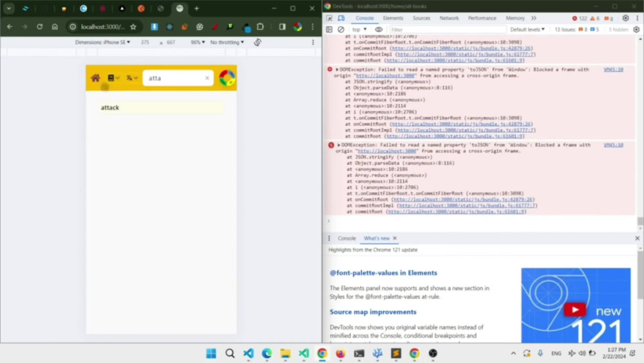
Task: Toggle the console sidebar icon
Action: (329, 30)
